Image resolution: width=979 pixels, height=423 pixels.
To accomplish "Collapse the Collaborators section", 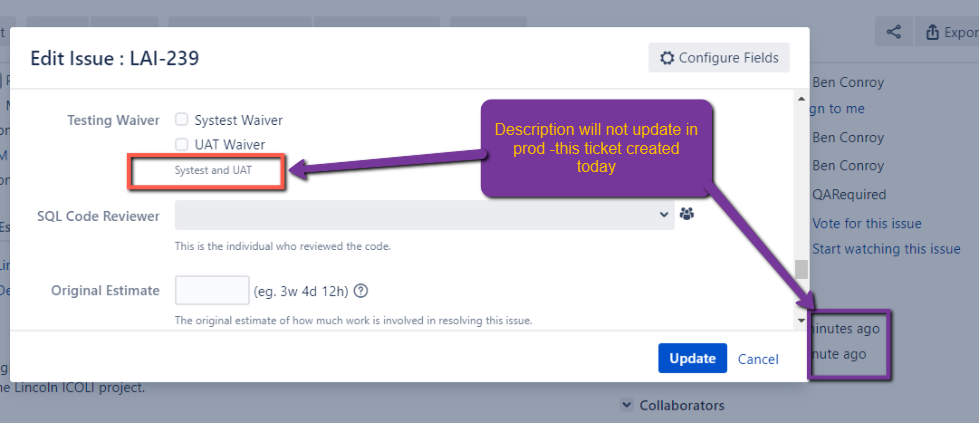I will click(627, 405).
